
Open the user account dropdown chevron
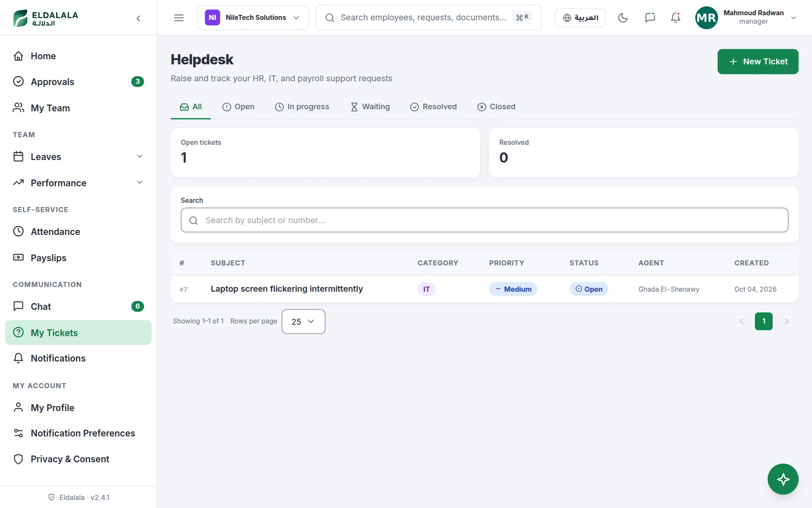coord(793,18)
